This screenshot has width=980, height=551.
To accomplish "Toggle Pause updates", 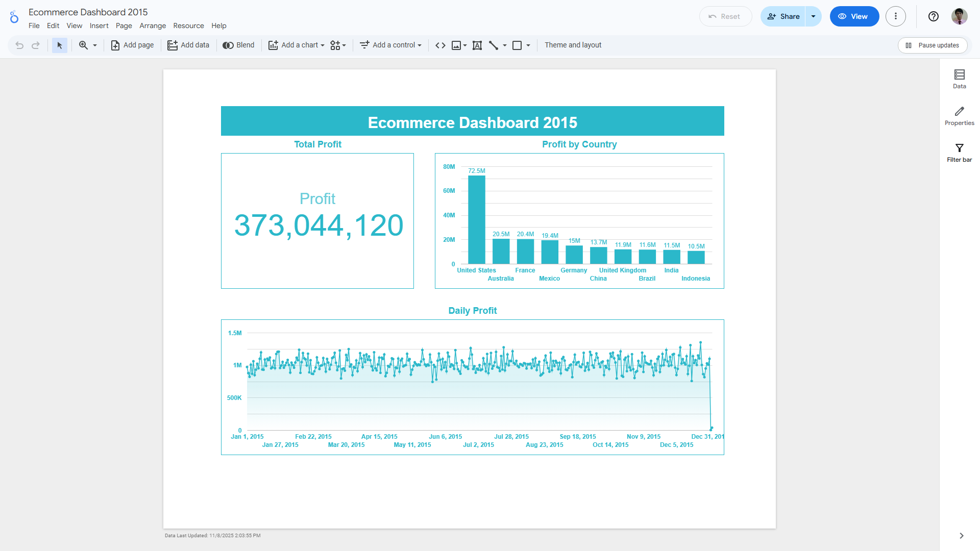I will click(x=932, y=45).
